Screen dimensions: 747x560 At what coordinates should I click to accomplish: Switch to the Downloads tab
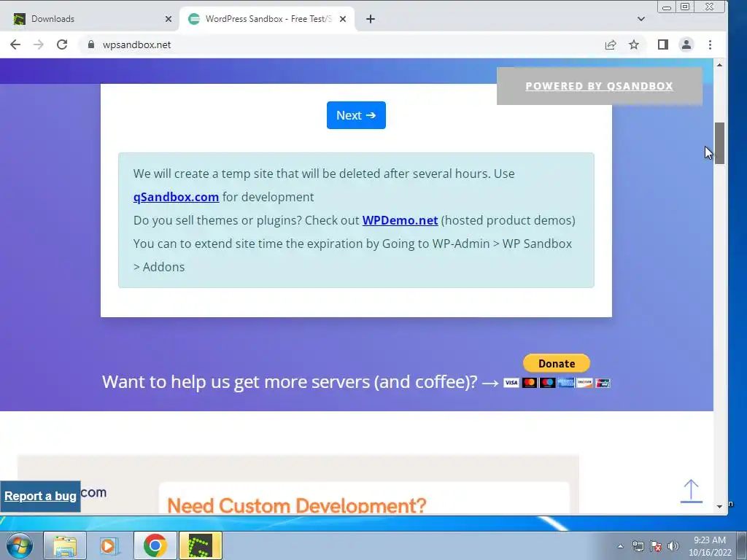[90, 19]
